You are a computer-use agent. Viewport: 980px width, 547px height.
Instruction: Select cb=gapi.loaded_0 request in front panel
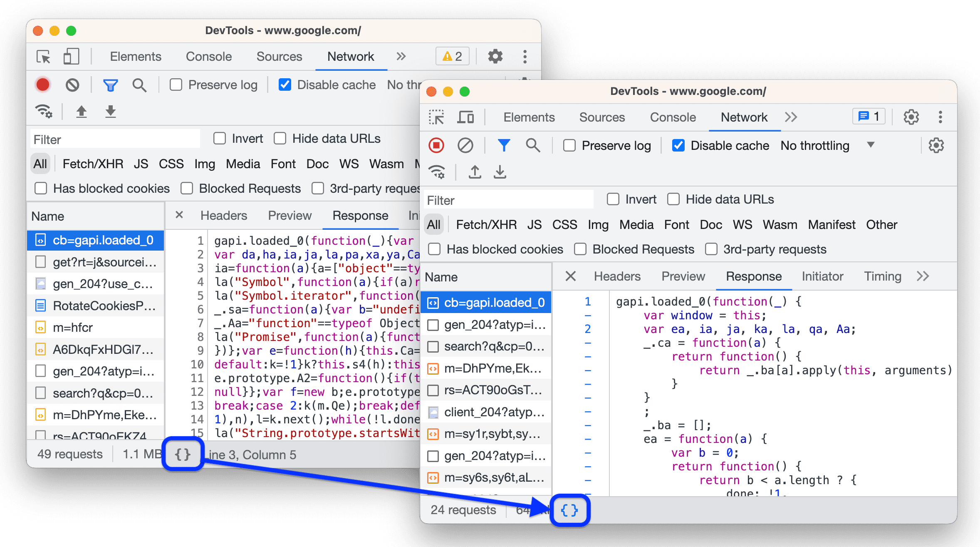pos(489,301)
